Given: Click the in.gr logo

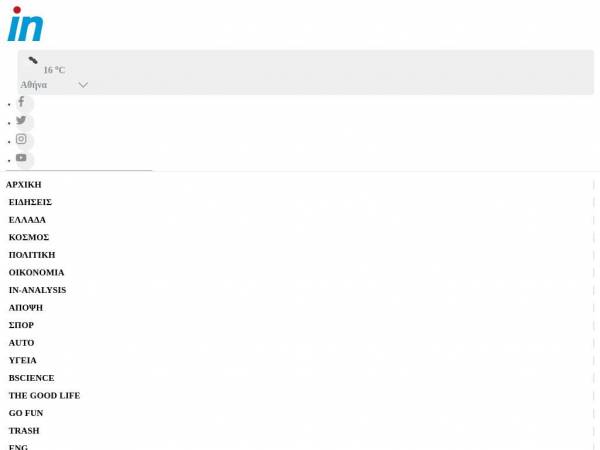Looking at the screenshot, I should click(x=25, y=24).
